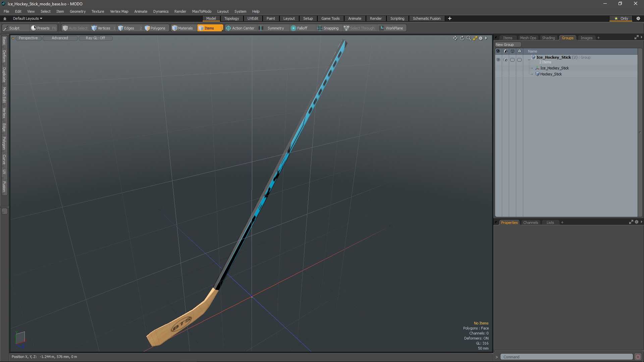The height and width of the screenshot is (362, 644).
Task: Open the Default Layouts dropdown
Action: coord(28,18)
